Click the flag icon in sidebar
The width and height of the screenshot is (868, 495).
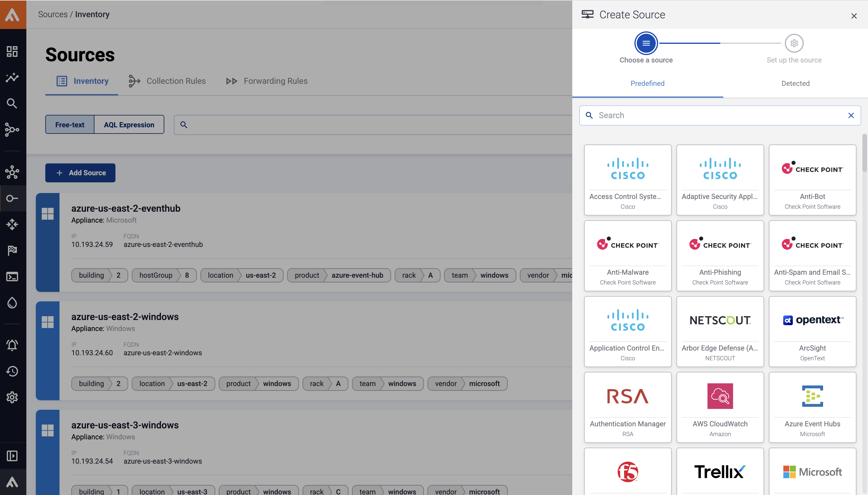pyautogui.click(x=12, y=250)
